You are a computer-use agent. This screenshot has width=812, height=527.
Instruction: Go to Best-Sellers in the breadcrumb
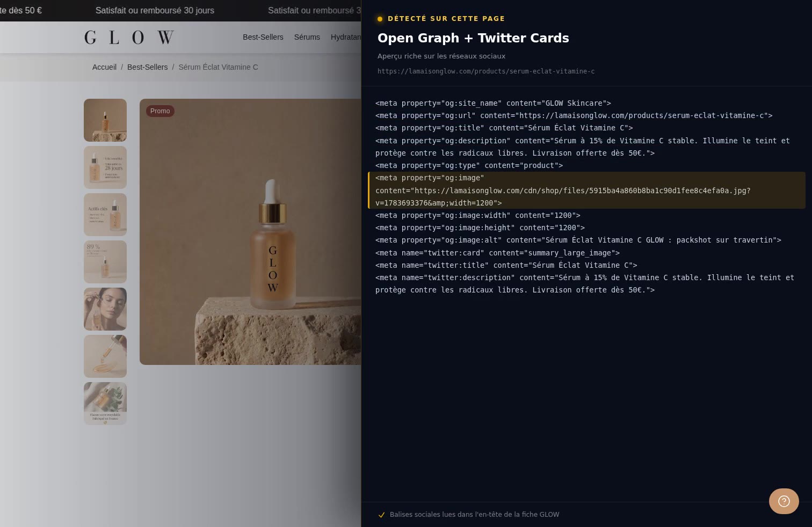[x=147, y=67]
